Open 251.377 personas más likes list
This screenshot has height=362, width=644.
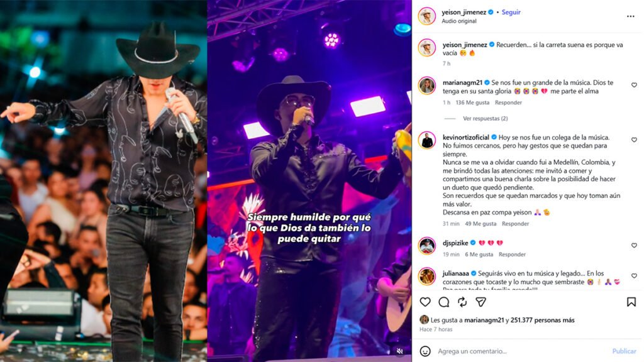click(543, 320)
